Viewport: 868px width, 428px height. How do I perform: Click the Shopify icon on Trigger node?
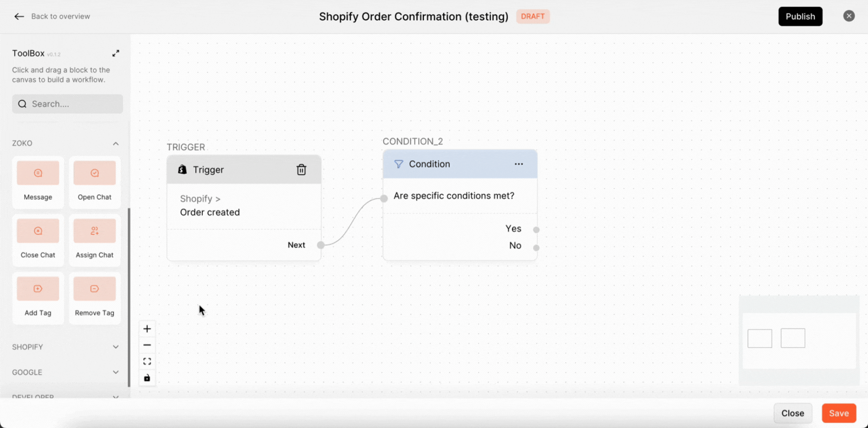tap(182, 170)
